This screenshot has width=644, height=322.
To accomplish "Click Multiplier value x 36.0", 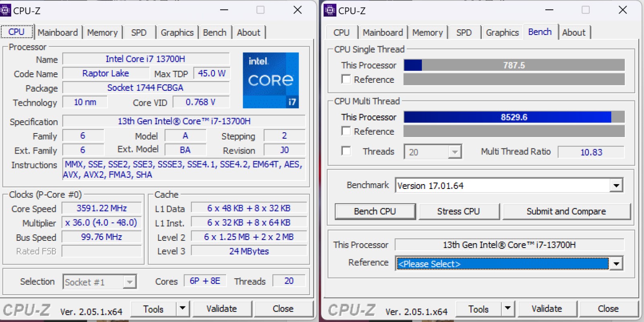I will click(101, 223).
